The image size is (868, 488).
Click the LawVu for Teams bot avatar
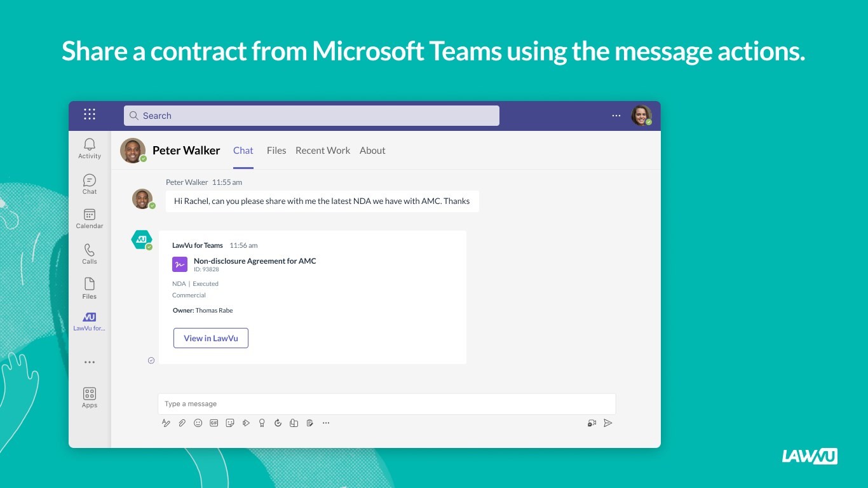pos(142,240)
